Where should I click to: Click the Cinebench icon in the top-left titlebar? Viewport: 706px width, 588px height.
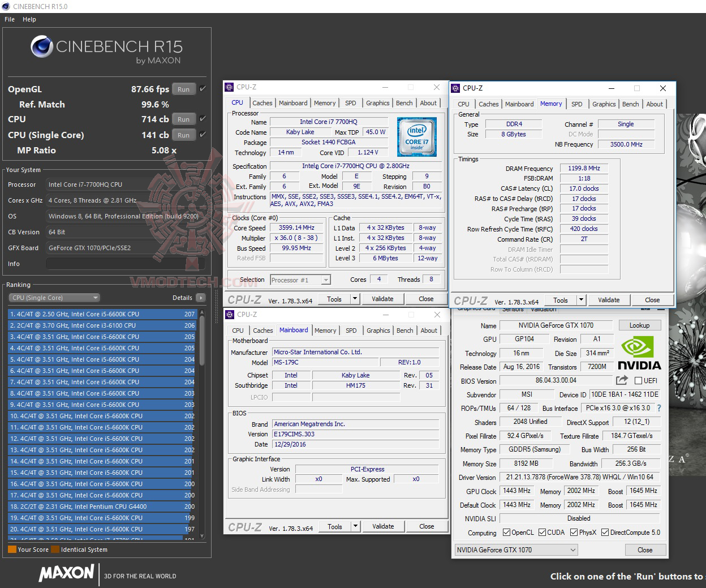[x=6, y=6]
